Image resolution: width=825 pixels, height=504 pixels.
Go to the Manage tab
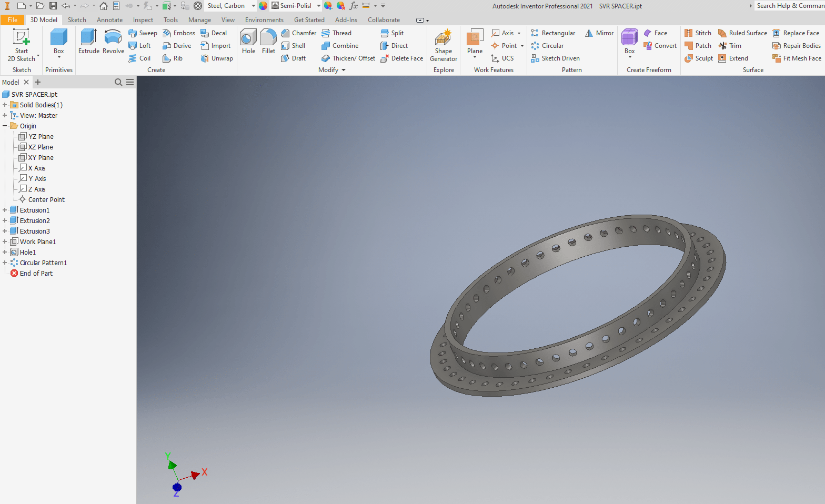tap(199, 20)
